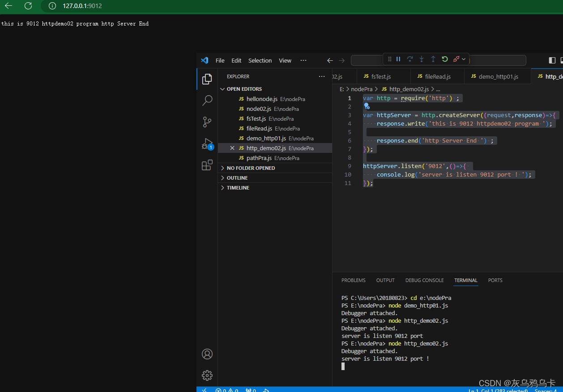Click the Step Into debug arrow
Image resolution: width=563 pixels, height=392 pixels.
coord(422,59)
